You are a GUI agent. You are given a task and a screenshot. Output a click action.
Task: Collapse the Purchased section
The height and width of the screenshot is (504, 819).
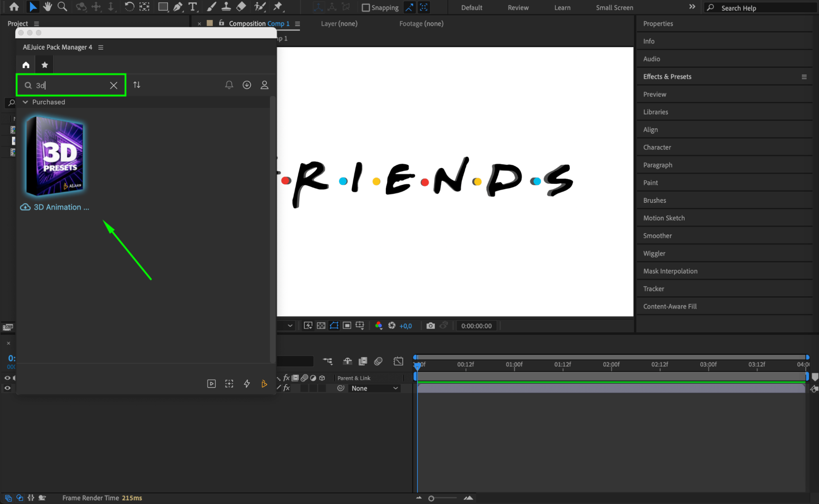25,102
